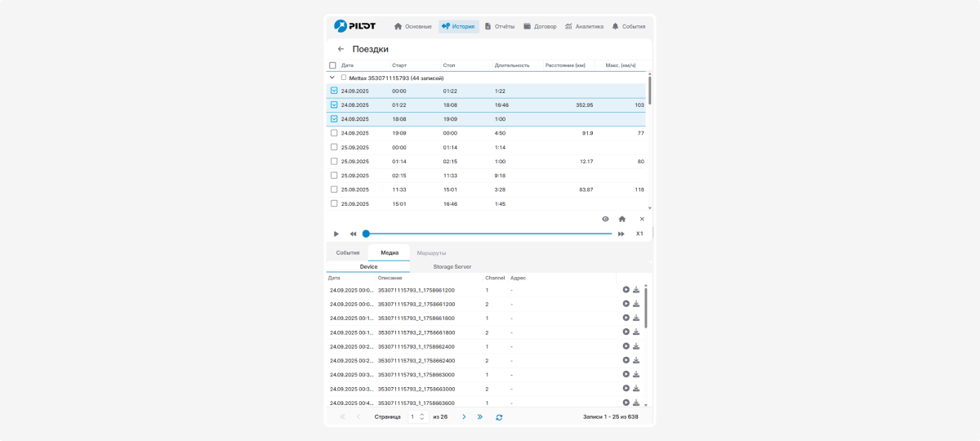Play media file 353071115793_1_1758661200
Viewport: 980px width, 441px height.
coord(626,290)
